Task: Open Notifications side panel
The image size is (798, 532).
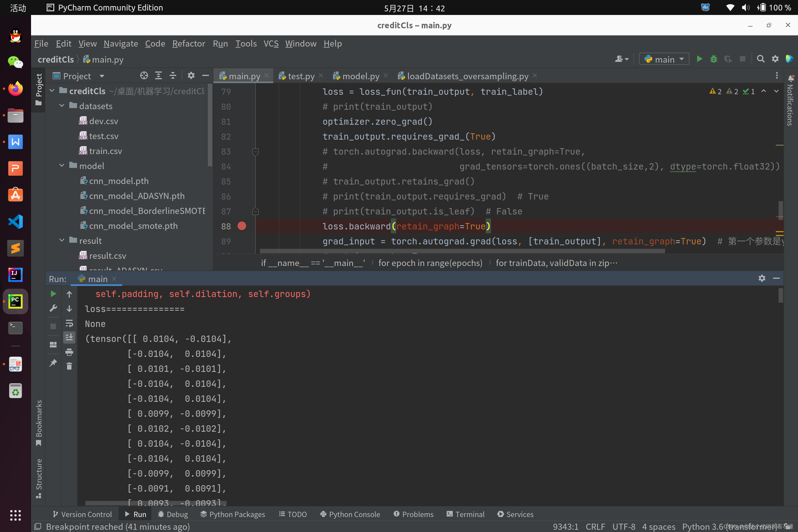Action: click(791, 101)
